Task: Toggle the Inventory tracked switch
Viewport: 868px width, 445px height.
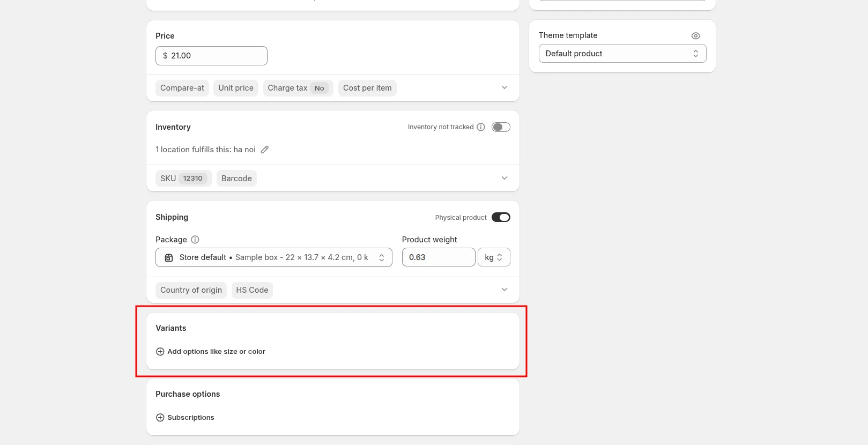Action: tap(501, 127)
